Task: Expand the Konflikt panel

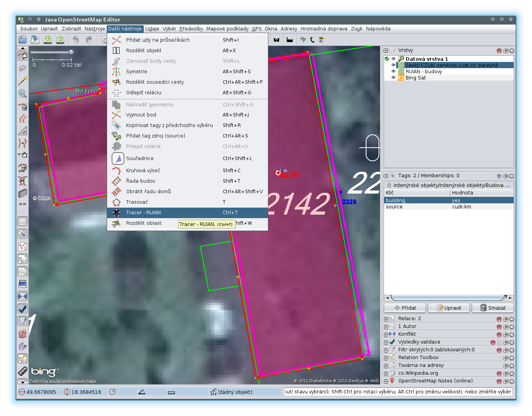Action: (x=386, y=334)
